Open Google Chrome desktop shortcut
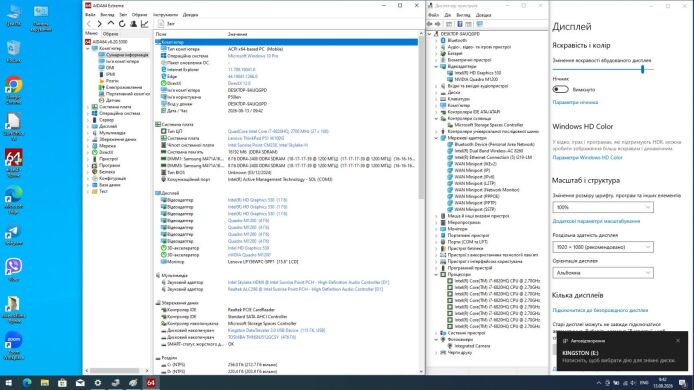The height and width of the screenshot is (390, 694). coord(13,91)
